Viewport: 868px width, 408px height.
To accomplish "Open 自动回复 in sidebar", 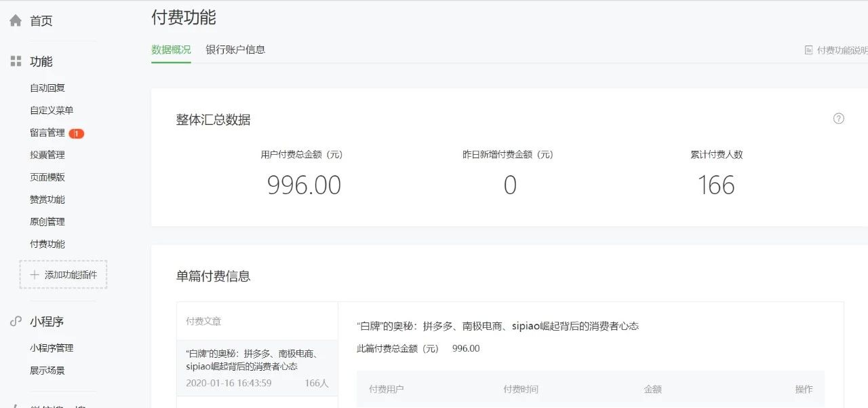I will (47, 88).
